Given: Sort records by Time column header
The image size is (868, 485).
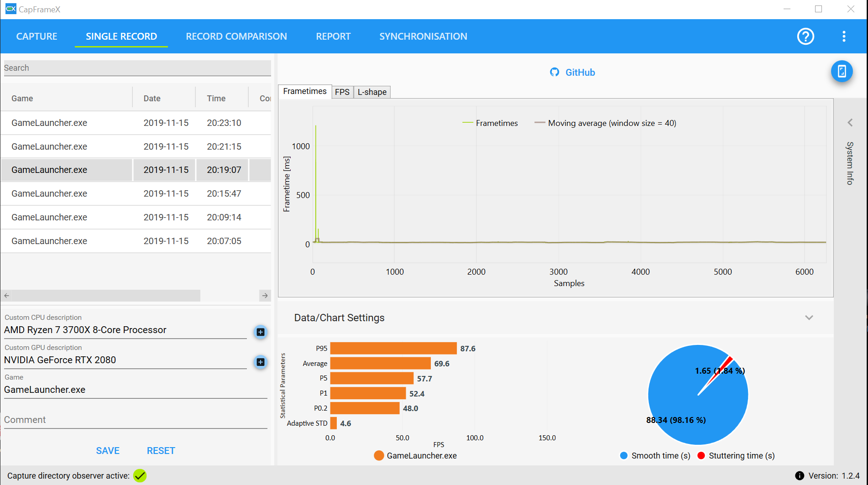Looking at the screenshot, I should click(222, 99).
